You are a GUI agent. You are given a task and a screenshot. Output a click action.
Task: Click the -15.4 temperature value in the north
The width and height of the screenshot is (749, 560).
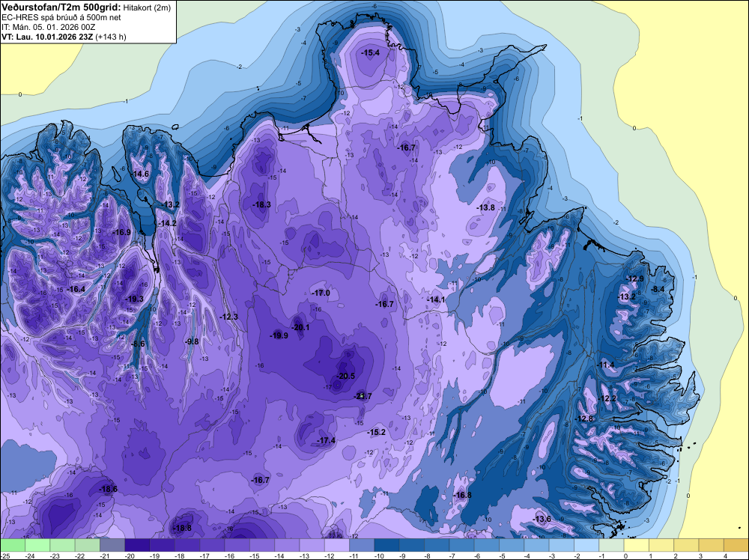click(x=371, y=52)
